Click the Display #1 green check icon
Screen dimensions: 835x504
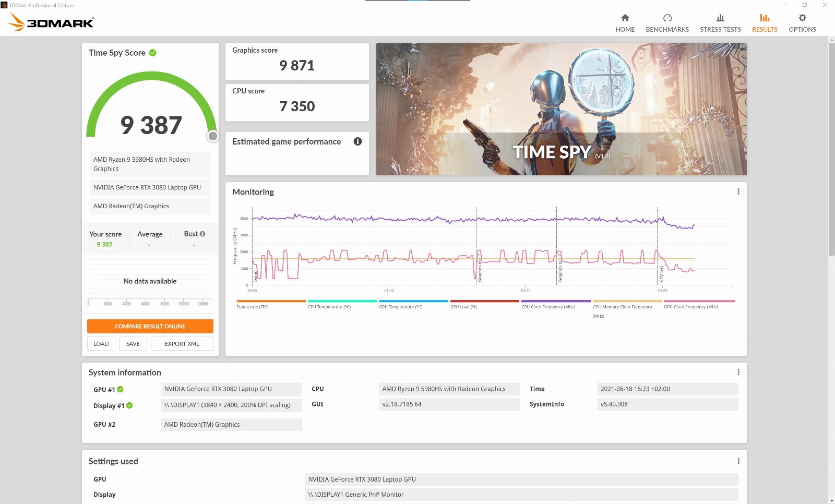tap(129, 405)
